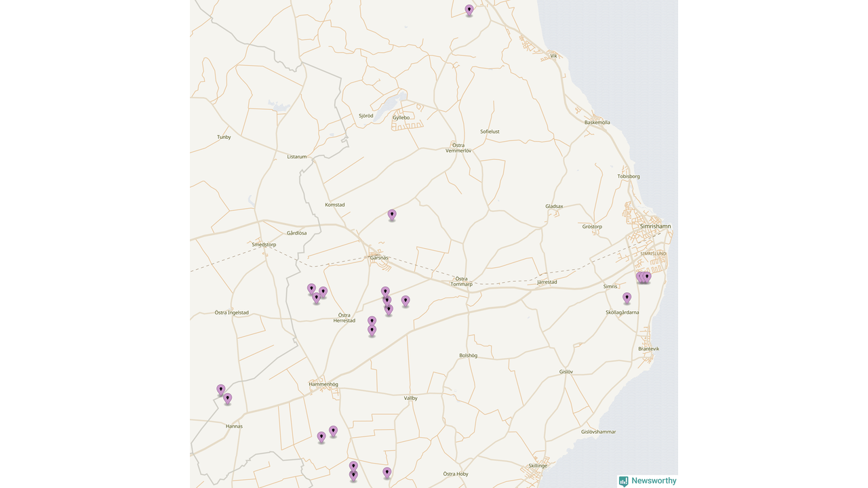This screenshot has height=488, width=868.
Task: Click the Skillinge label
Action: (538, 466)
